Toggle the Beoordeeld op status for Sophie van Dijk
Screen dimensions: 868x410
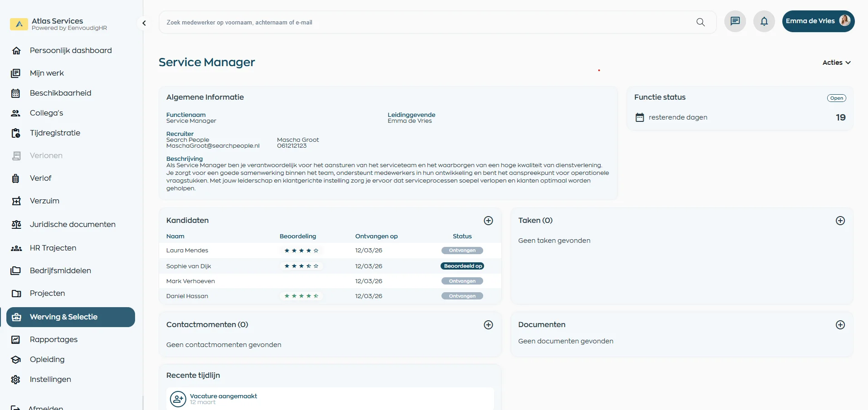[x=462, y=266]
